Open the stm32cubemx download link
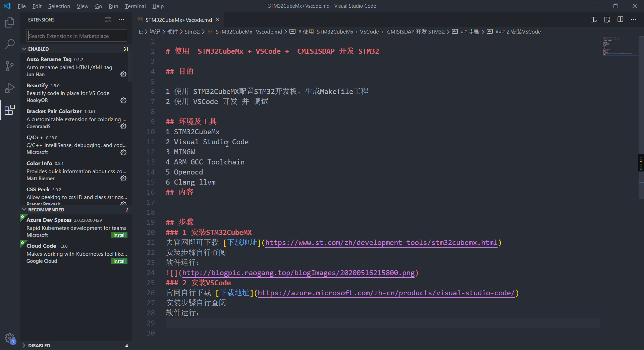 tap(382, 242)
